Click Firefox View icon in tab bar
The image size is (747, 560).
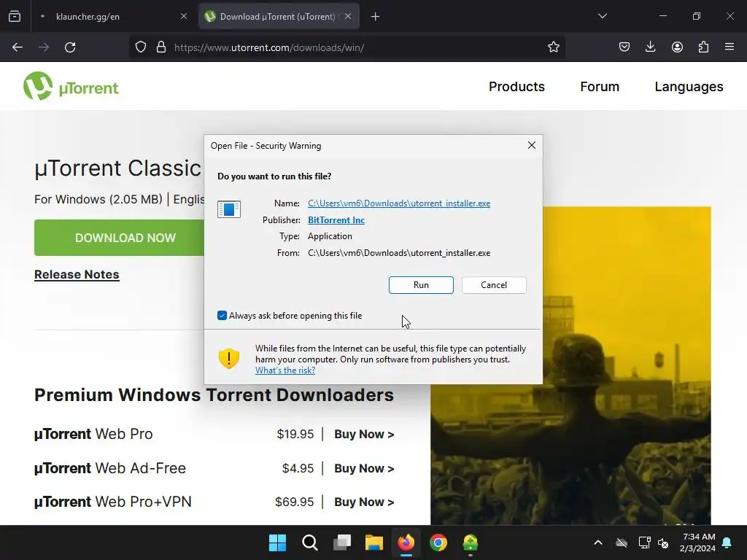tap(15, 17)
